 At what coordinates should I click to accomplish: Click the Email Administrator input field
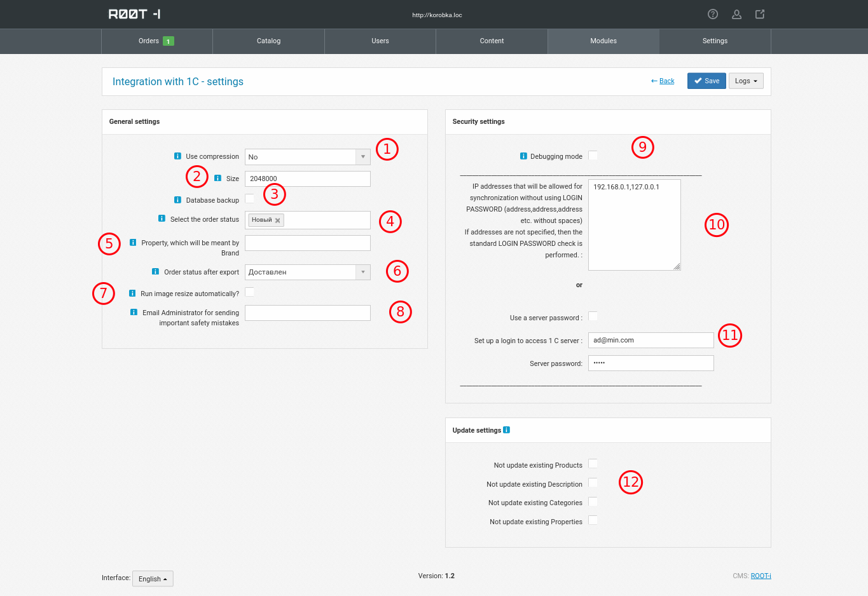(308, 313)
